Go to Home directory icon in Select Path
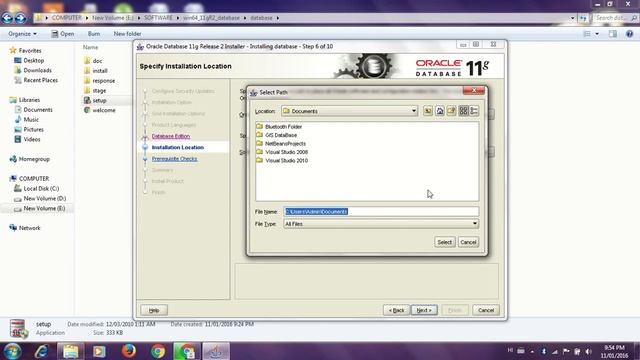 pos(440,111)
